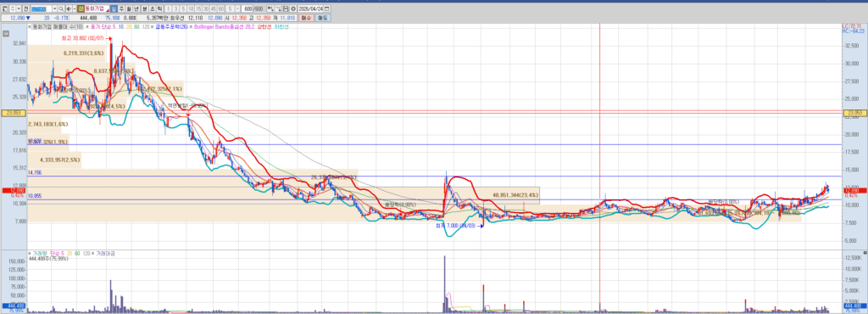868x314 pixels.
Task: Click the 4,333,957(2.5%) volume profile label
Action: tap(60, 160)
